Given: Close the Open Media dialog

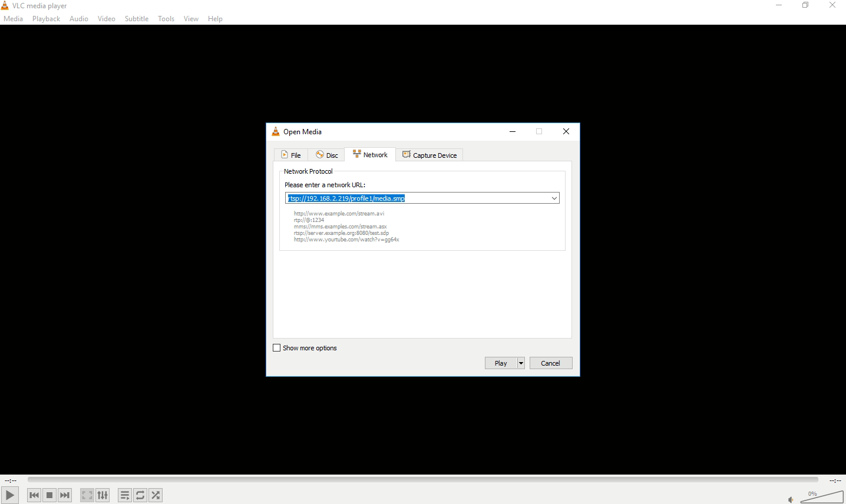Looking at the screenshot, I should (x=566, y=131).
